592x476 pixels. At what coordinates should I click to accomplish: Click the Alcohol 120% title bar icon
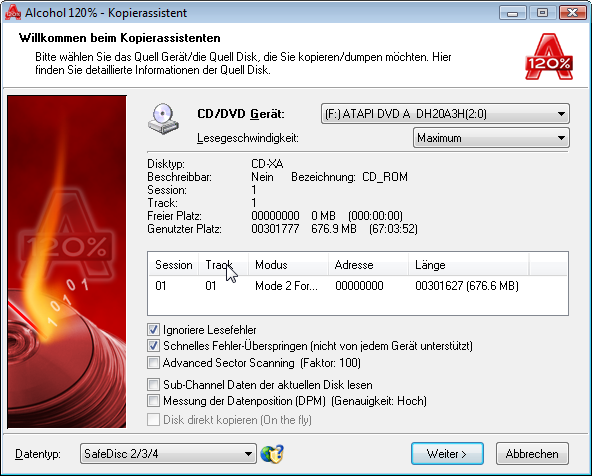point(12,12)
